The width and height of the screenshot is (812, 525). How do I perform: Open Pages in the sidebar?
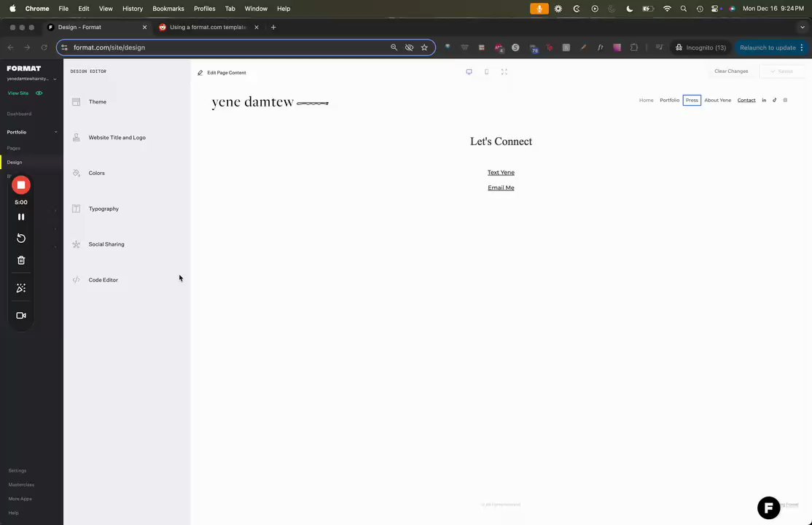click(x=13, y=148)
